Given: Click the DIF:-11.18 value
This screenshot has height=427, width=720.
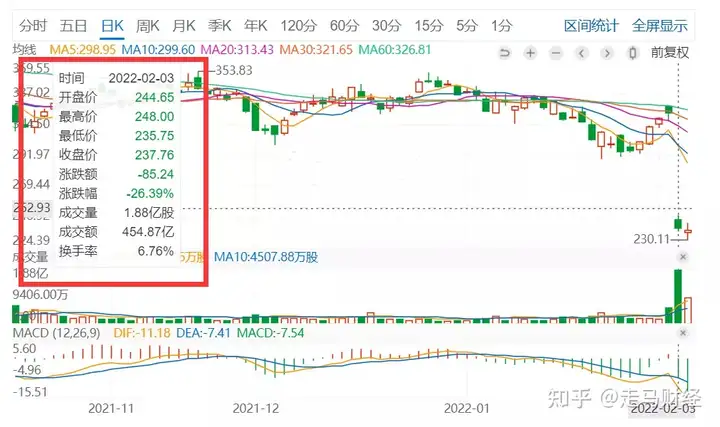Looking at the screenshot, I should click(x=142, y=333).
